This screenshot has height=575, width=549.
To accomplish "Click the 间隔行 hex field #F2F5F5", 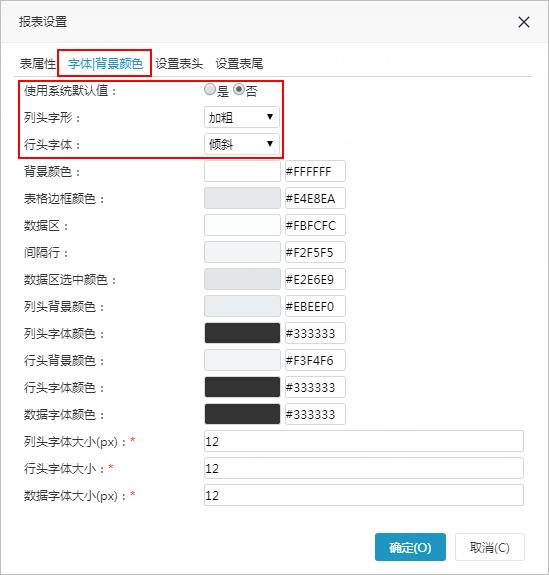I will pos(315,252).
